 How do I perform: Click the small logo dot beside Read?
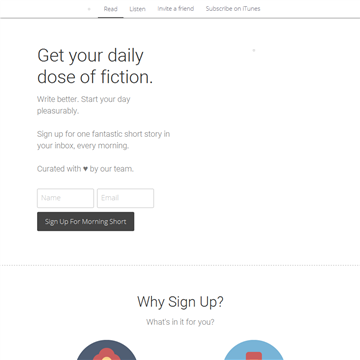pyautogui.click(x=89, y=9)
